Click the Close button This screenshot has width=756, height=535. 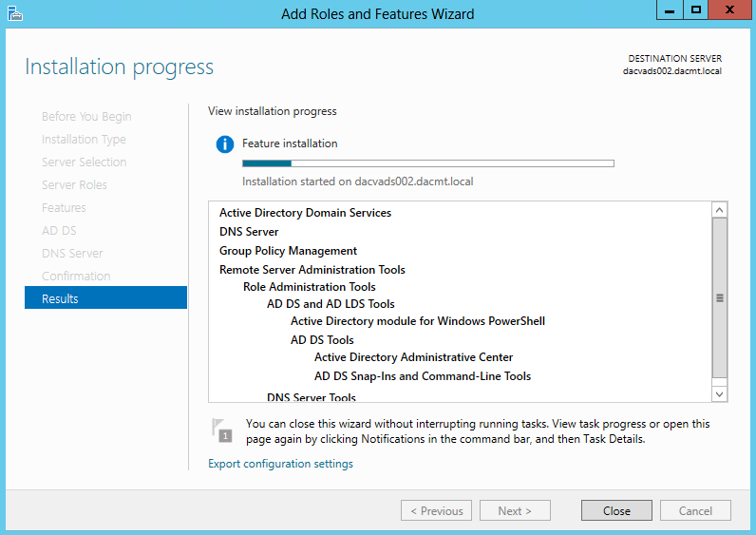coord(616,510)
